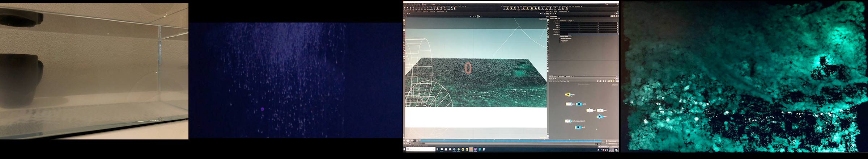Click the Sky Light shelf tool
The width and height of the screenshot is (868, 159).
tap(536, 9)
